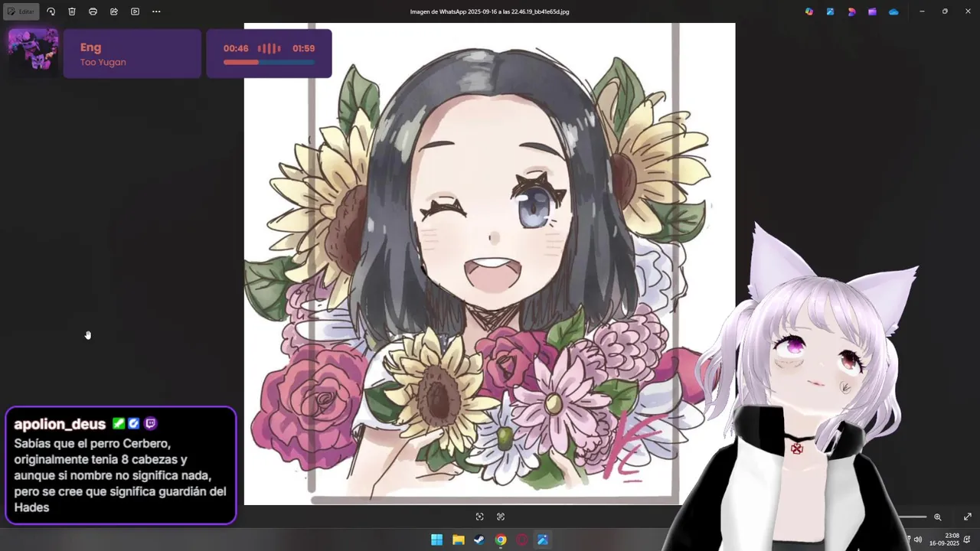Open Copilot from the title bar
The image size is (980, 551).
[x=809, y=11]
